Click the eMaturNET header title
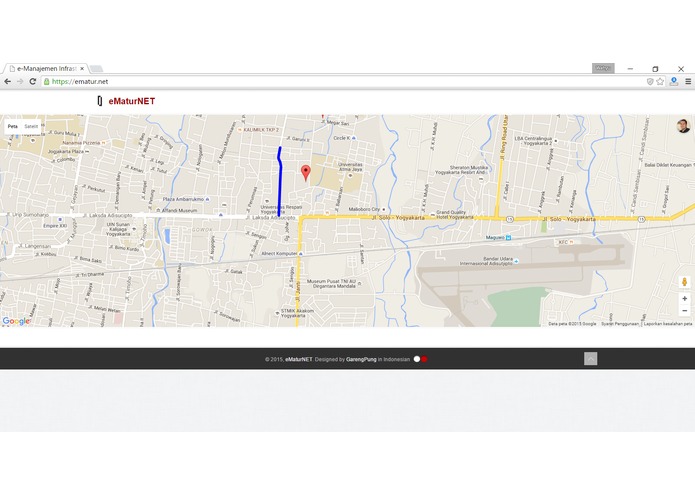695x494 pixels. [x=132, y=101]
